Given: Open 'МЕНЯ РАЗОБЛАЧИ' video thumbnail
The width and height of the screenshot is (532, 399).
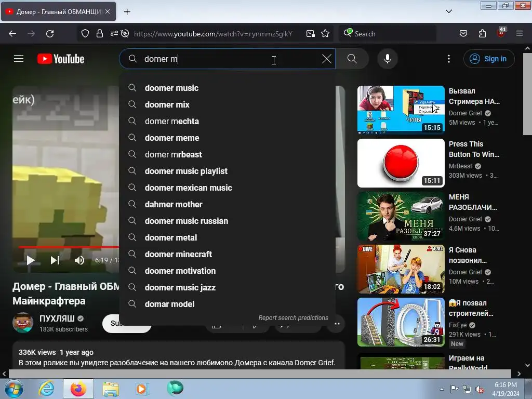Looking at the screenshot, I should click(401, 216).
